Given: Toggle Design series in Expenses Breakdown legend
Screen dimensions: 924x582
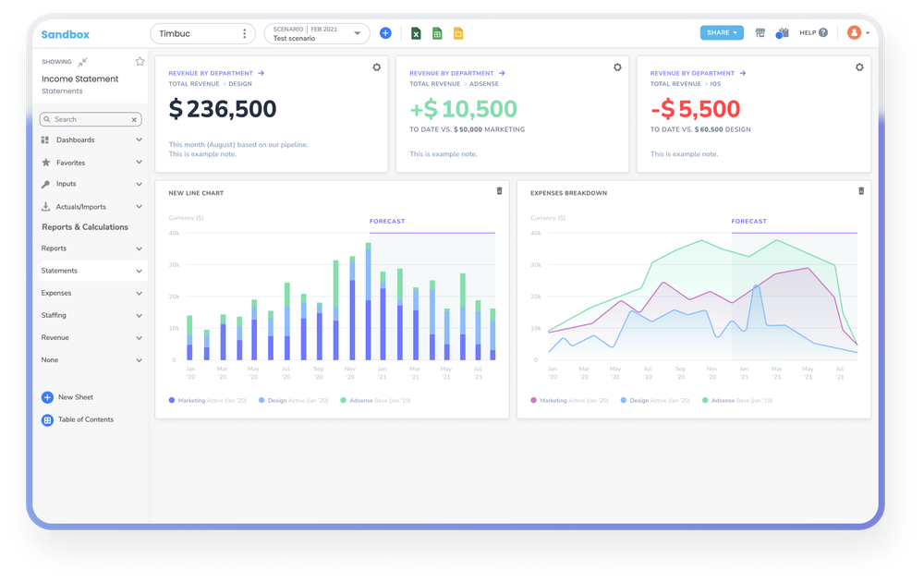Looking at the screenshot, I should 655,401.
